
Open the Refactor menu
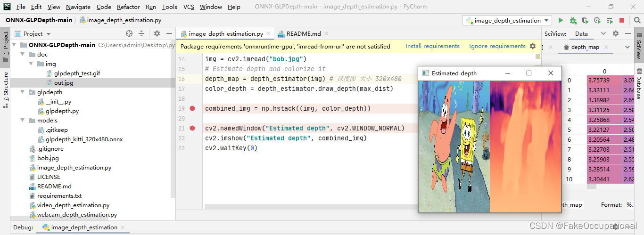tap(128, 7)
